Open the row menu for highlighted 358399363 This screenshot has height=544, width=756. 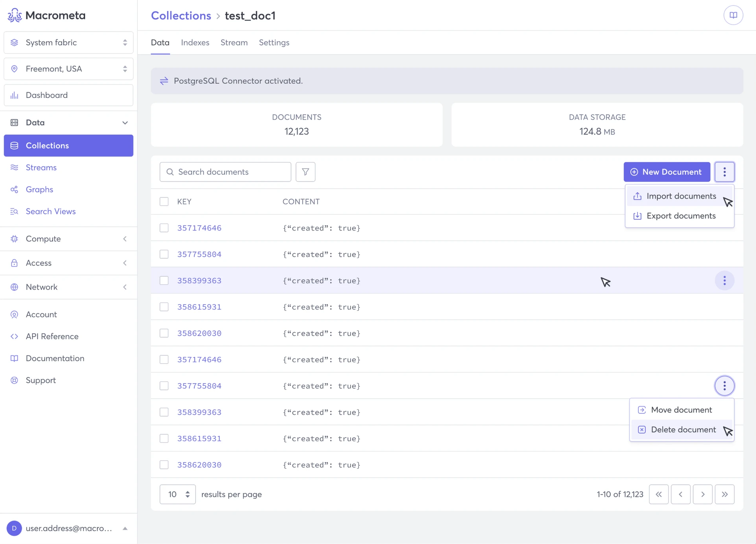click(x=724, y=280)
